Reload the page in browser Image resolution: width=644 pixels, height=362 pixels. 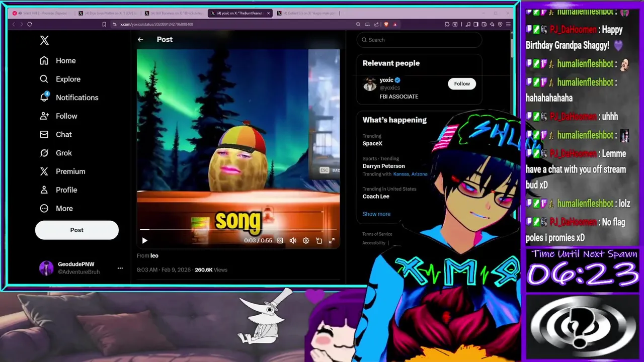click(x=30, y=24)
